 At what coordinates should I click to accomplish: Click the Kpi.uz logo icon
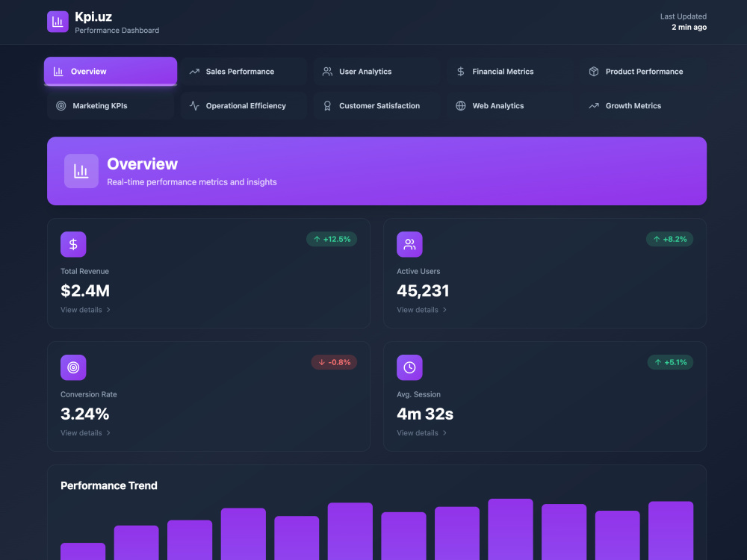click(x=58, y=22)
